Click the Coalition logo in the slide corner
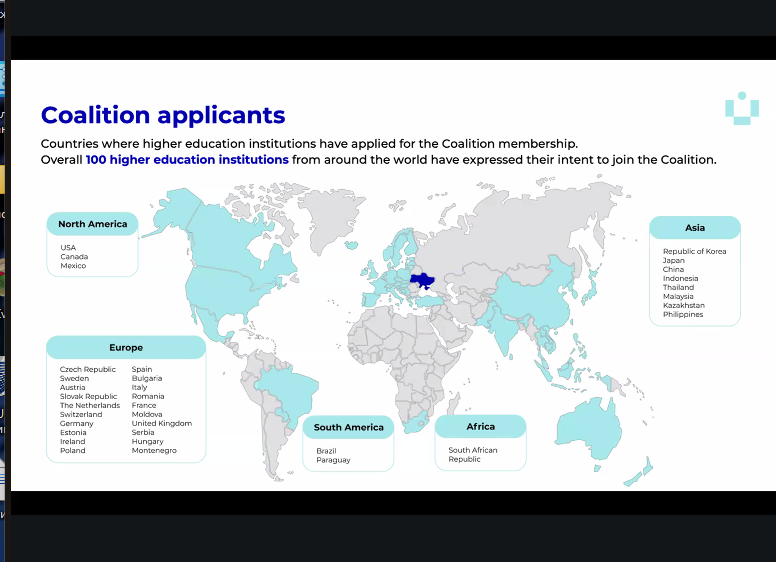 741,108
